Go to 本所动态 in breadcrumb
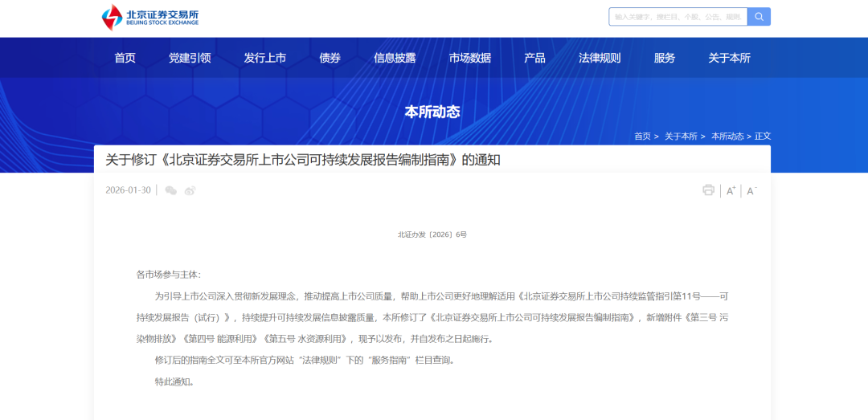Screen dimensions: 868x420 (727, 137)
